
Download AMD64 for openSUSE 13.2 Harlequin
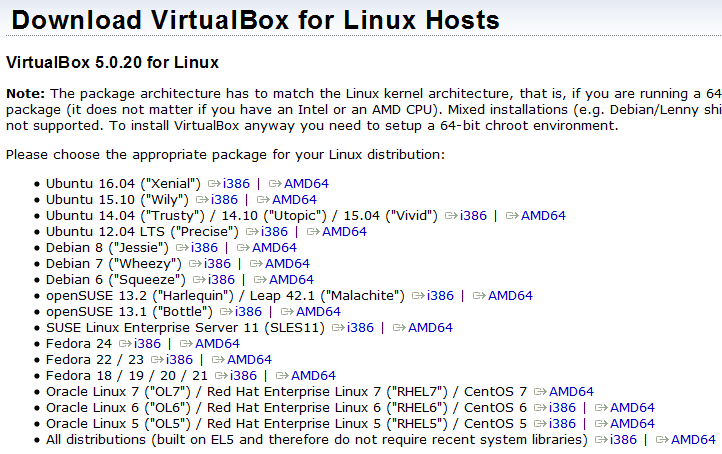coord(510,296)
